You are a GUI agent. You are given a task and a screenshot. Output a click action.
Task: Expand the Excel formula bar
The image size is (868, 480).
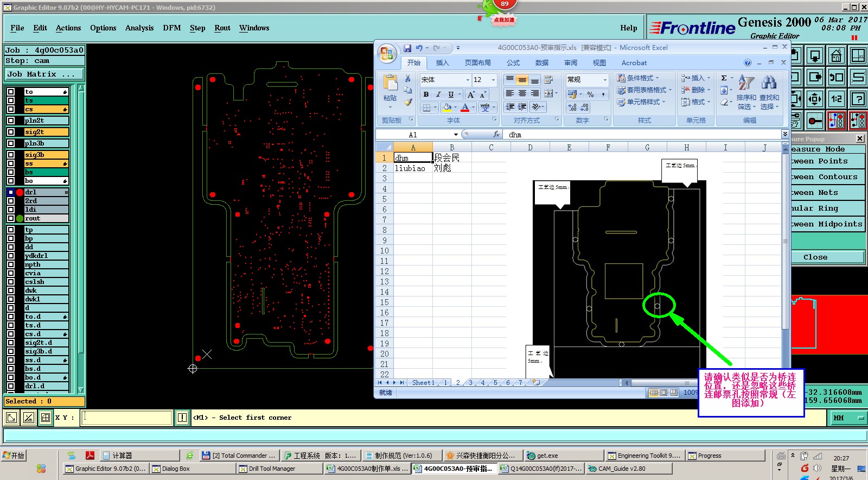point(784,134)
